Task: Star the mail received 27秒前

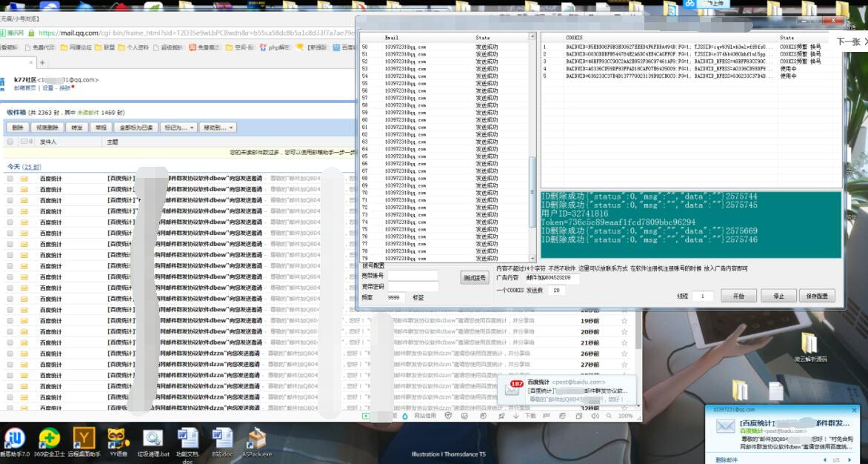Action: 624,365
